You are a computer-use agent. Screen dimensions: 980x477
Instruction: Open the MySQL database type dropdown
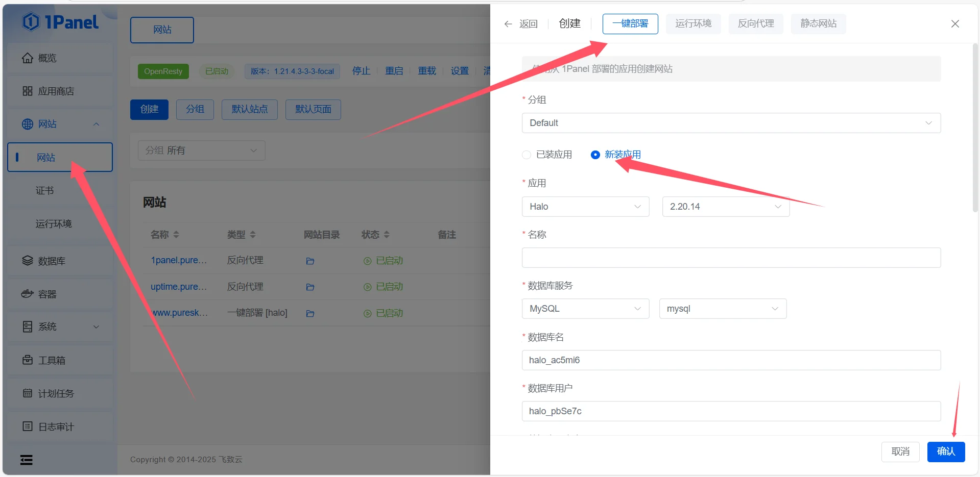point(586,309)
